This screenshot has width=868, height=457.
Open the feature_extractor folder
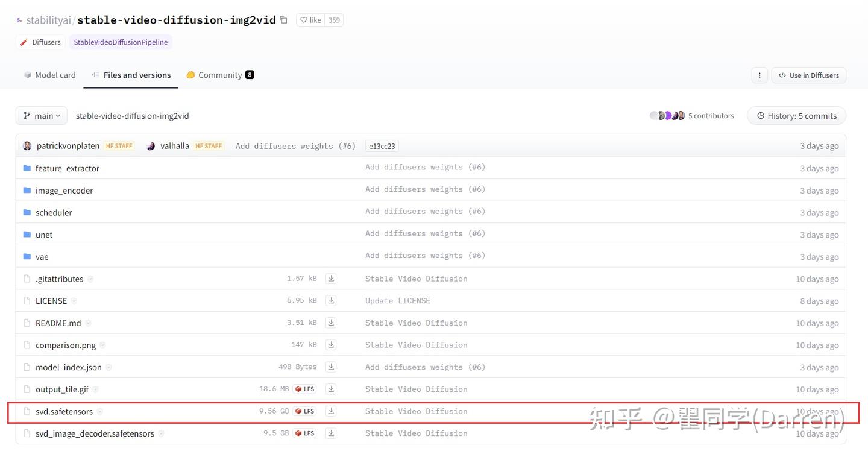pos(68,168)
